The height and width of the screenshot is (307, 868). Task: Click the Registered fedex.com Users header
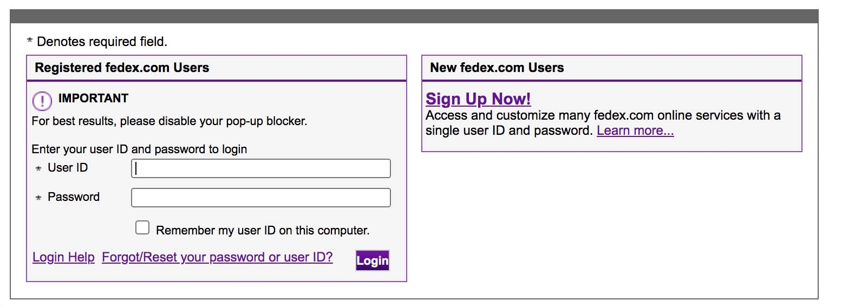click(122, 68)
